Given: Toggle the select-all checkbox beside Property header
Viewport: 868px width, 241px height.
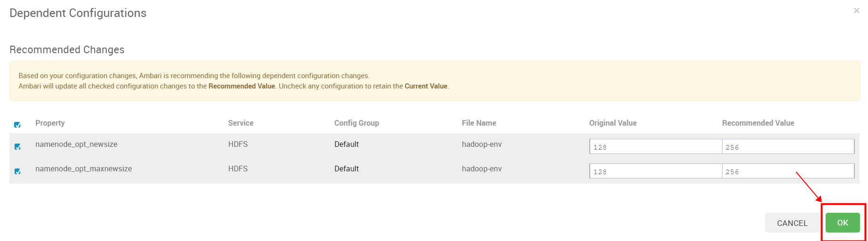Looking at the screenshot, I should (17, 125).
